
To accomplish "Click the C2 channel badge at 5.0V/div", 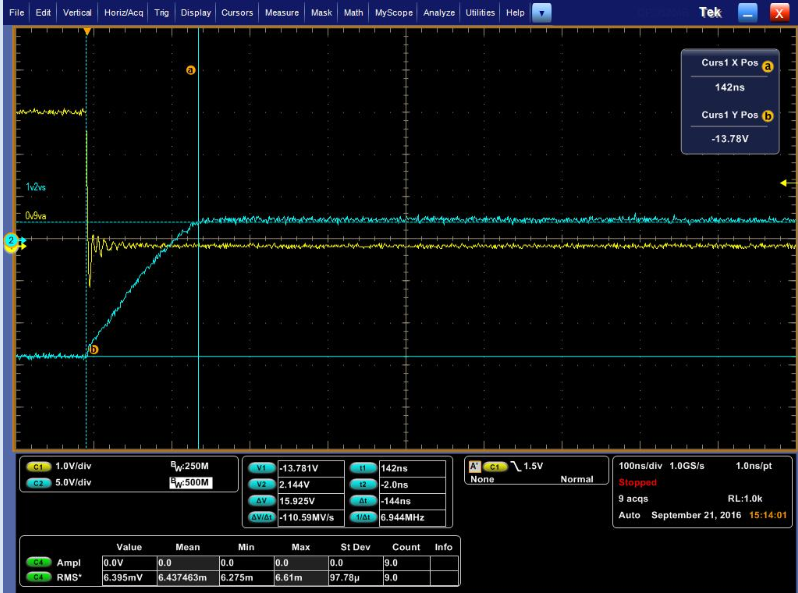I will (x=39, y=481).
